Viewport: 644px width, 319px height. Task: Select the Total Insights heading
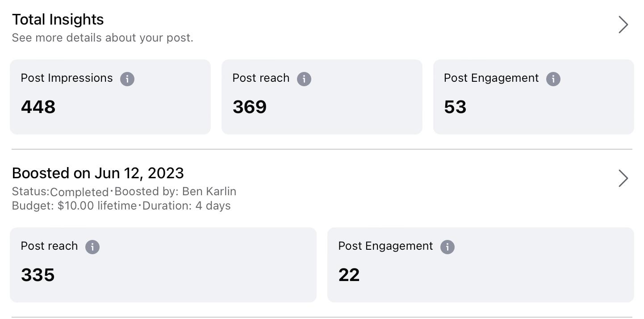(58, 20)
